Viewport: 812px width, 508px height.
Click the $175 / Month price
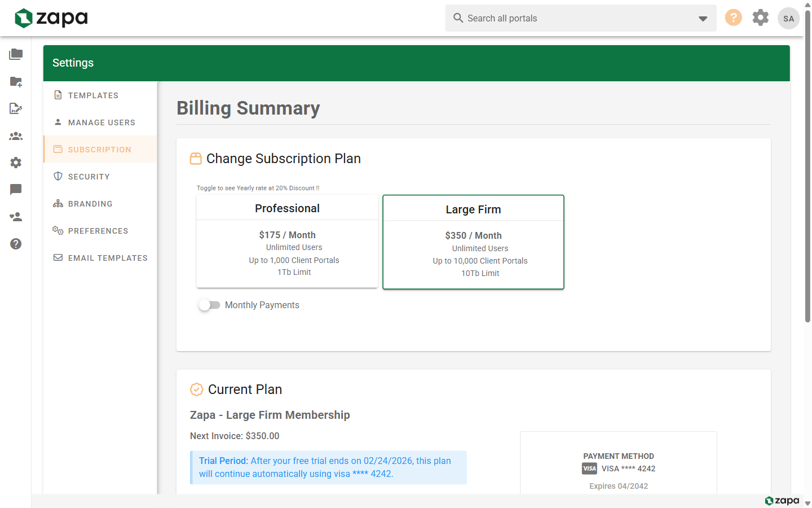tap(287, 235)
